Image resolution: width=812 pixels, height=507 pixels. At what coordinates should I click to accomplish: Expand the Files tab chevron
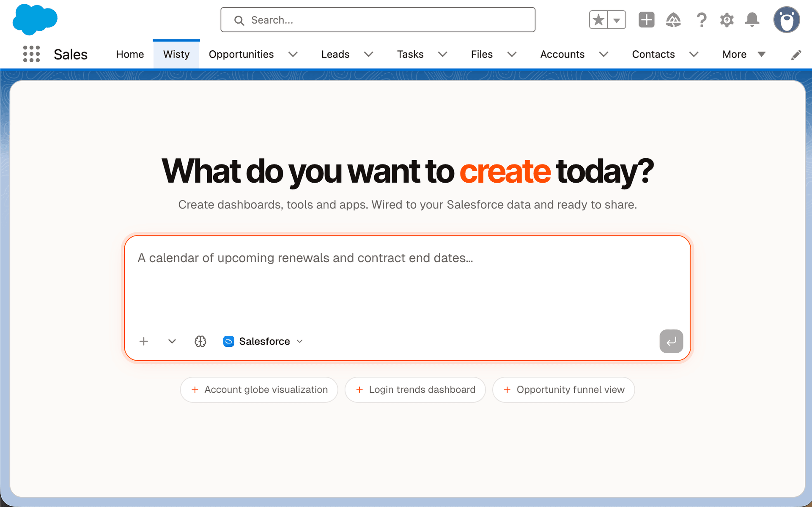[512, 54]
